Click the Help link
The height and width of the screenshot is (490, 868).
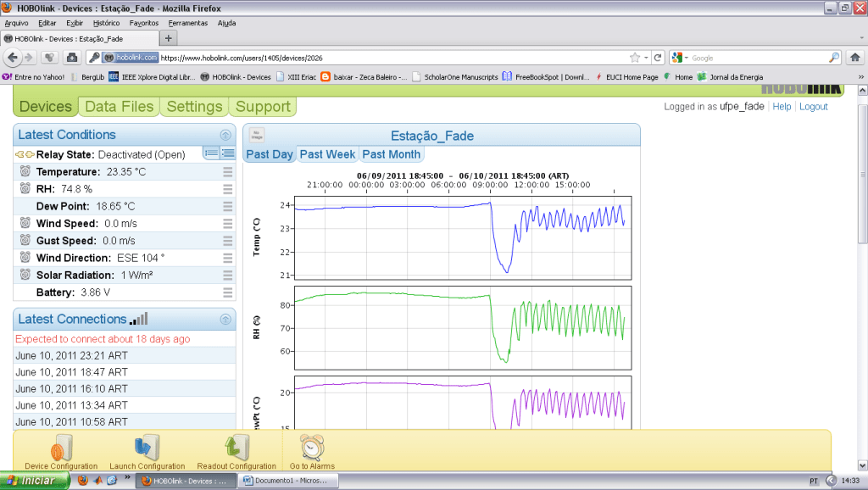pos(782,107)
